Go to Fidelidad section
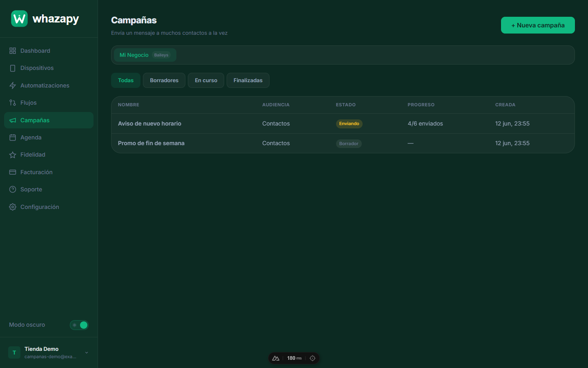 (49, 155)
